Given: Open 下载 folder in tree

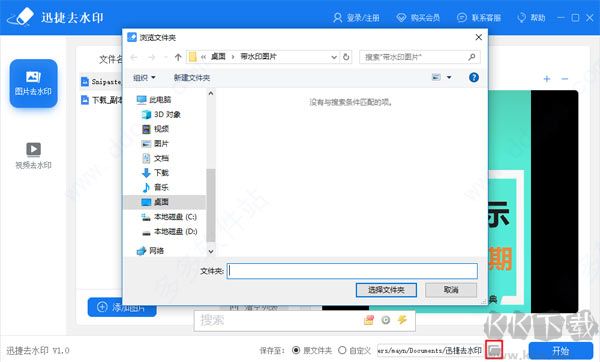Looking at the screenshot, I should tap(155, 173).
